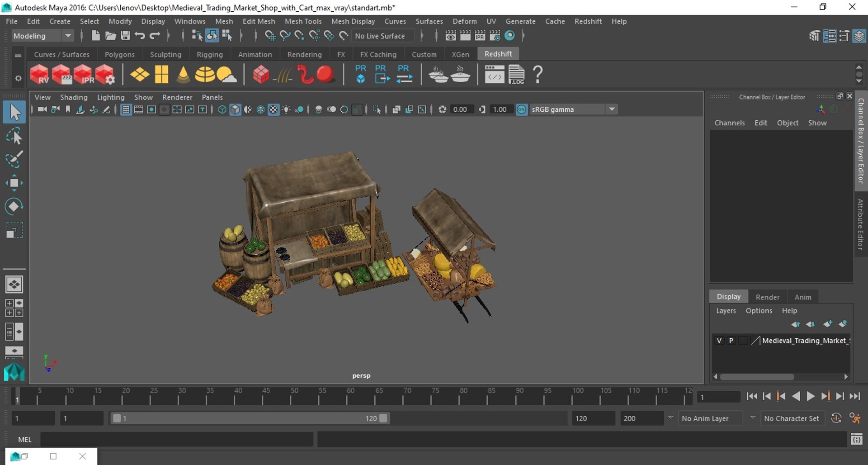The height and width of the screenshot is (465, 868).
Task: Save the scene with disk icon
Action: click(125, 36)
